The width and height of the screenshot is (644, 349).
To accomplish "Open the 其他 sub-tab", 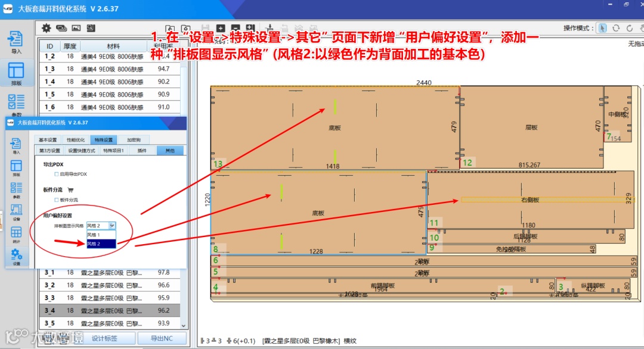I will click(169, 151).
